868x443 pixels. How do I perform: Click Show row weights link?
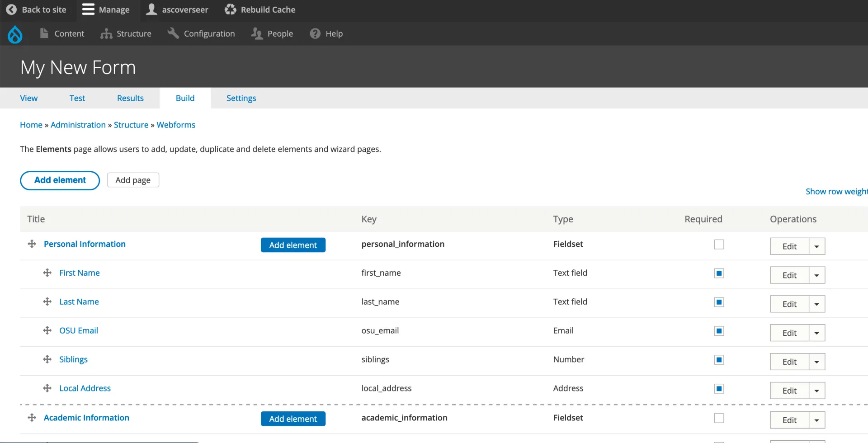836,192
